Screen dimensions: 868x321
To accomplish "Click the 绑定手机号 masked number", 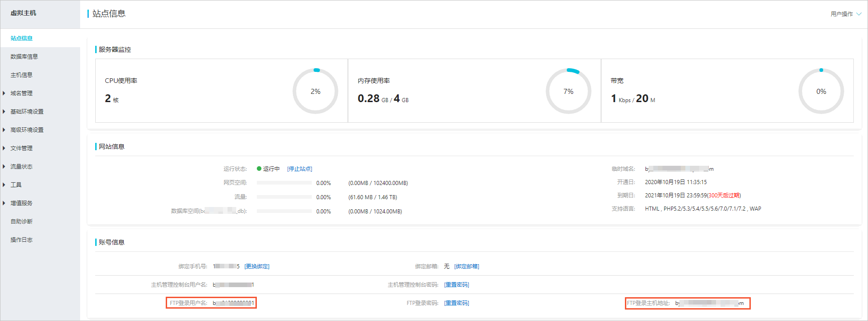I will (226, 267).
